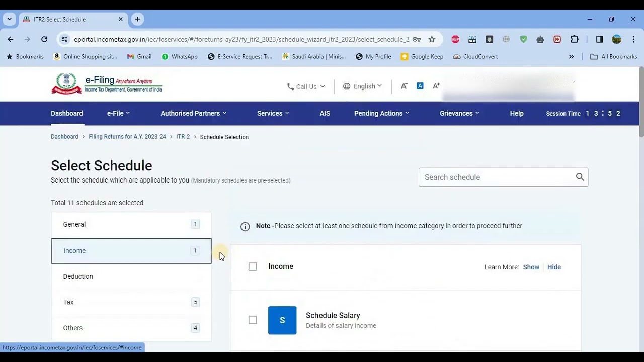
Task: Expand the Services menu
Action: [273, 113]
